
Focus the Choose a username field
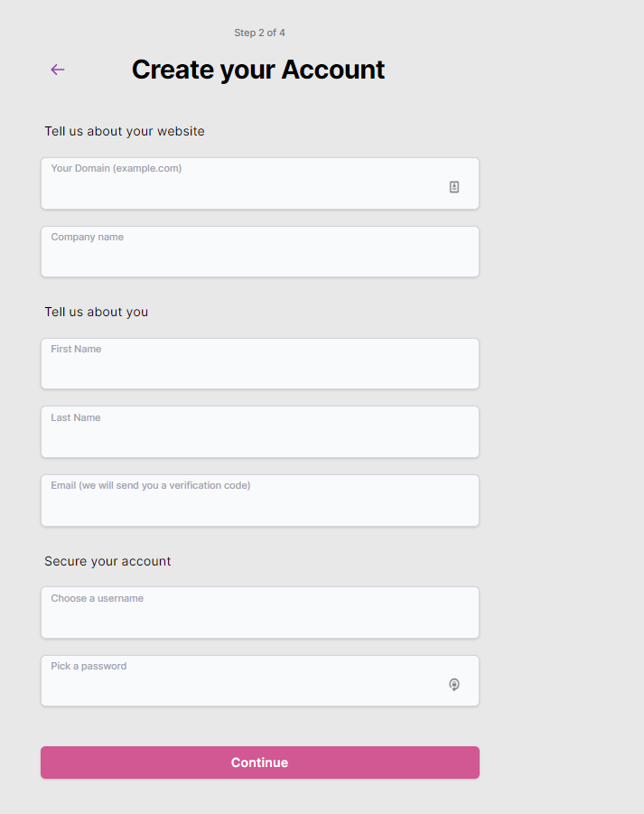pos(260,613)
